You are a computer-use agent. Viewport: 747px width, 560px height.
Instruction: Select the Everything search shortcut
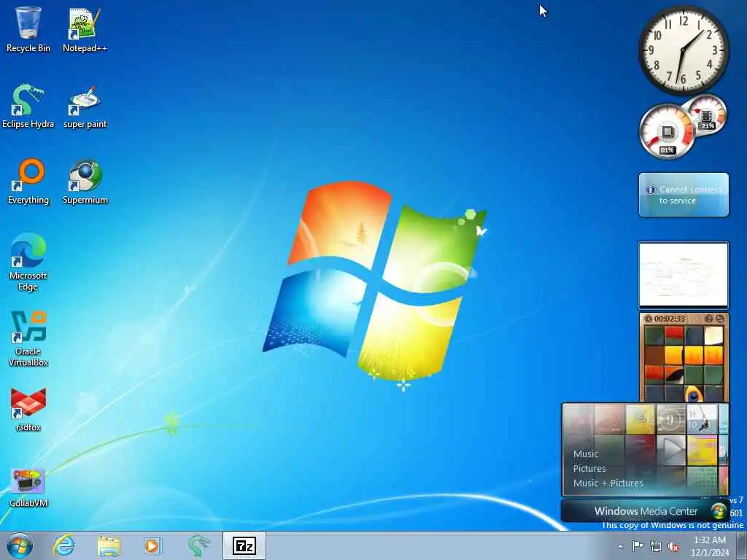click(28, 182)
